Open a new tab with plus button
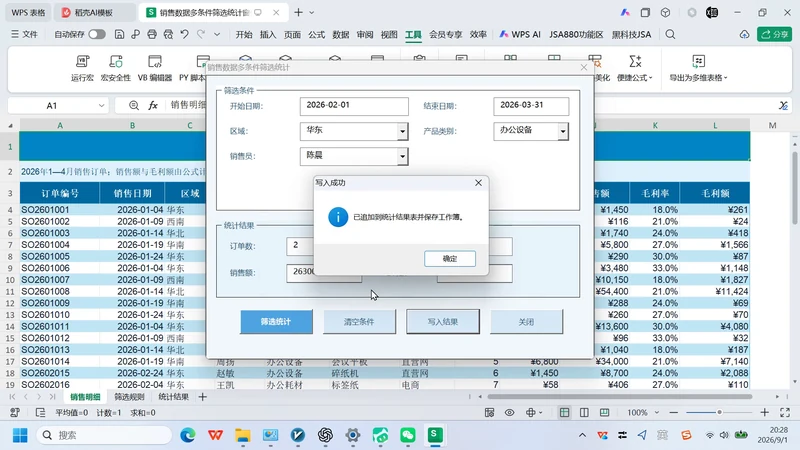The width and height of the screenshot is (800, 450). click(x=298, y=12)
